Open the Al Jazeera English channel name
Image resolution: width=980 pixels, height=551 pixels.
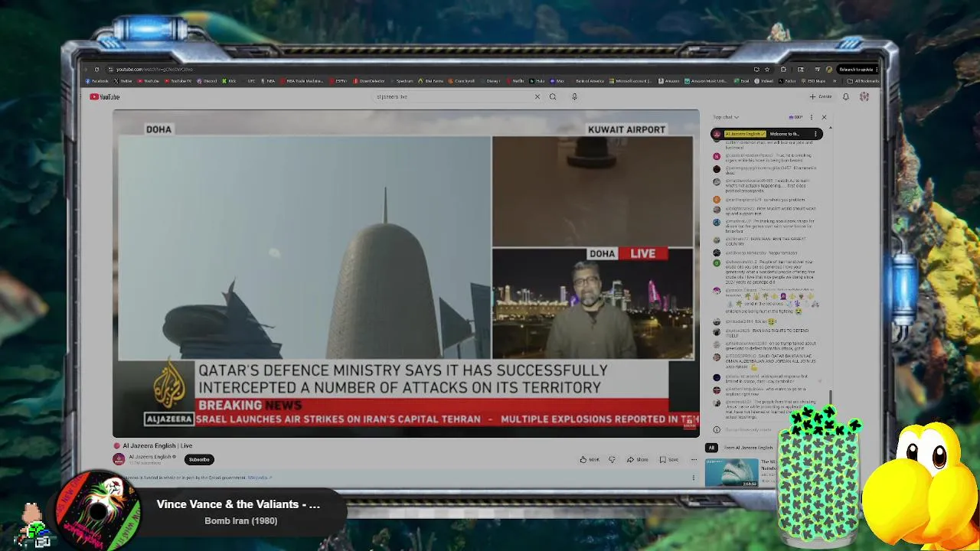point(152,457)
